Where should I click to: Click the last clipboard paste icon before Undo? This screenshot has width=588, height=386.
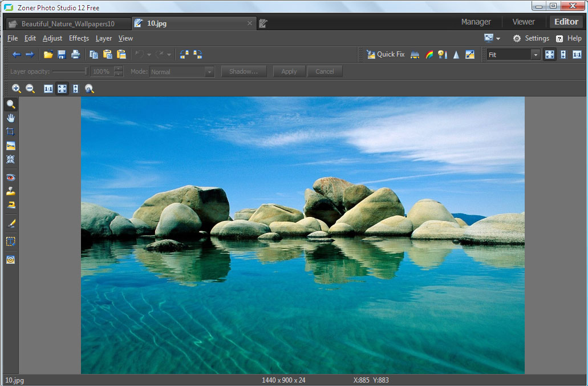pyautogui.click(x=121, y=54)
